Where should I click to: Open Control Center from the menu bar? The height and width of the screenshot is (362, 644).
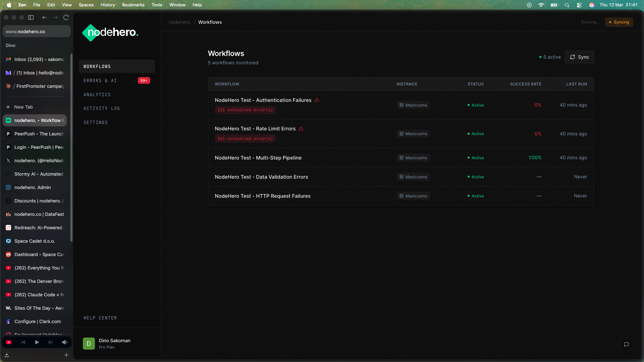(x=579, y=5)
